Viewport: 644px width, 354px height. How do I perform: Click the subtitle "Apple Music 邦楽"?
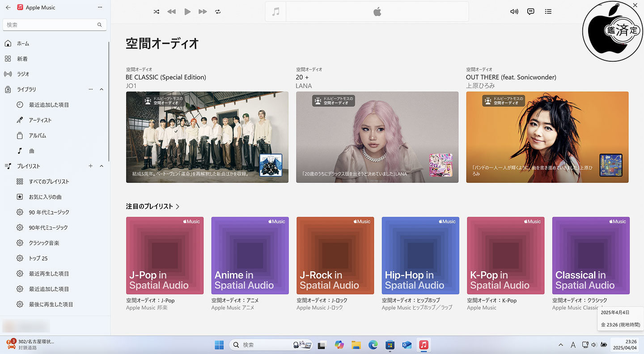pyautogui.click(x=147, y=308)
